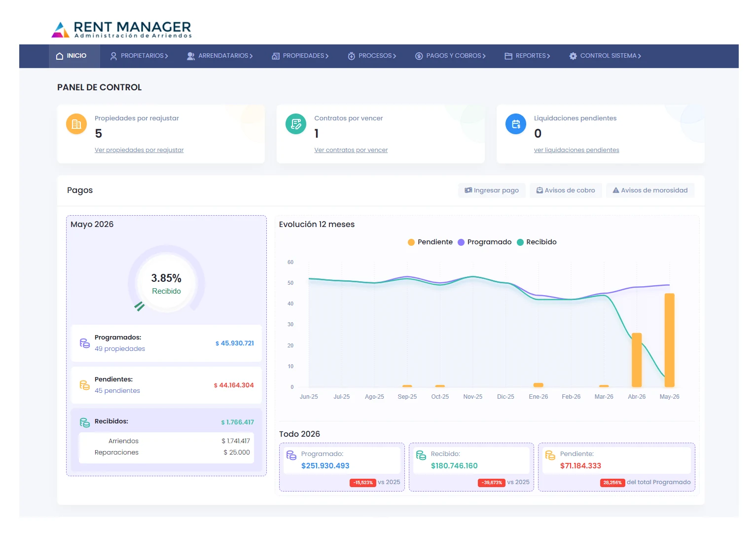Click the Ingresar pago button
Viewport: 756px width, 533px height.
[492, 190]
